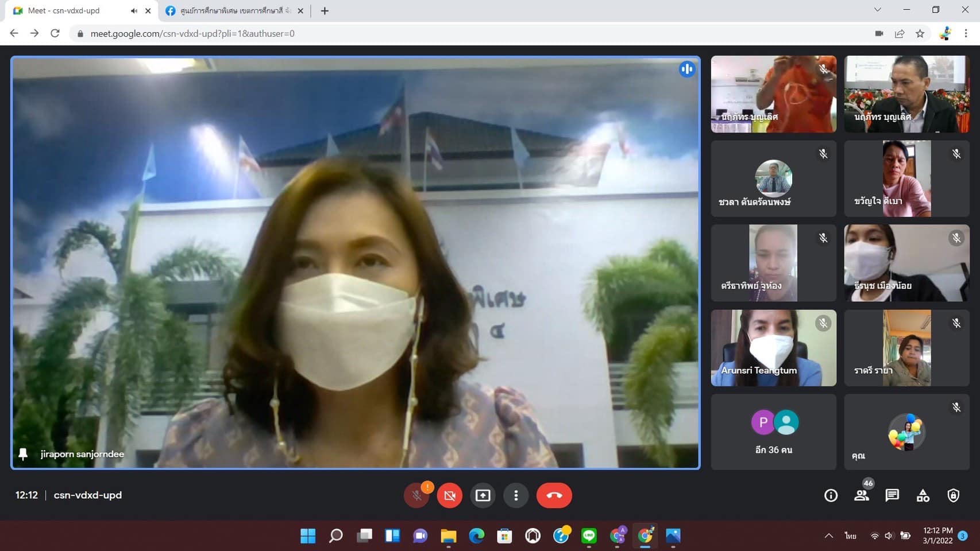Open LINE app from taskbar

(589, 536)
